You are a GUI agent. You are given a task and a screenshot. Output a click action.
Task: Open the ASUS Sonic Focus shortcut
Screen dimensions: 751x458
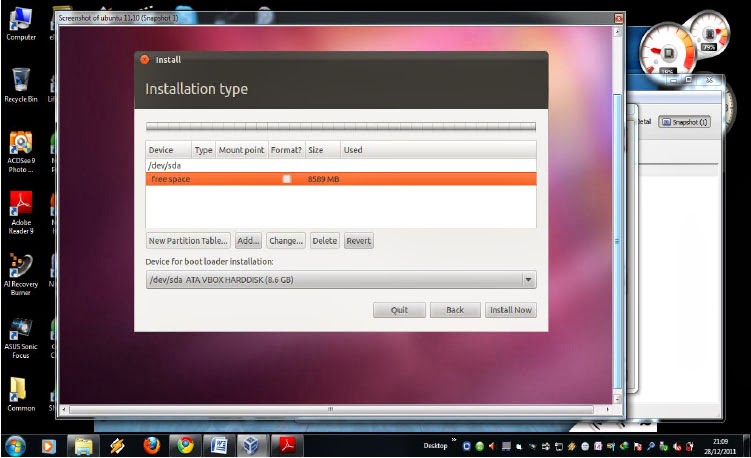pos(21,337)
